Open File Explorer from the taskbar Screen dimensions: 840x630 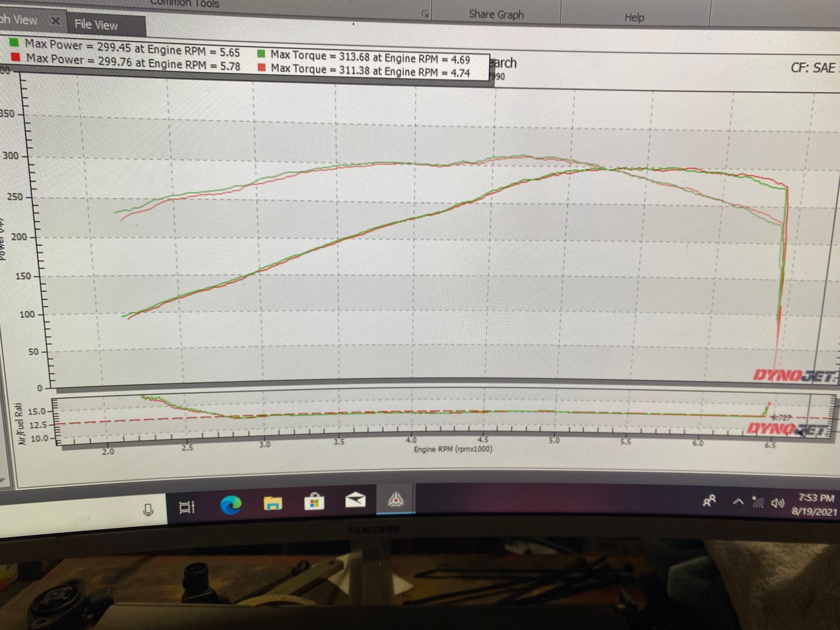point(273,503)
